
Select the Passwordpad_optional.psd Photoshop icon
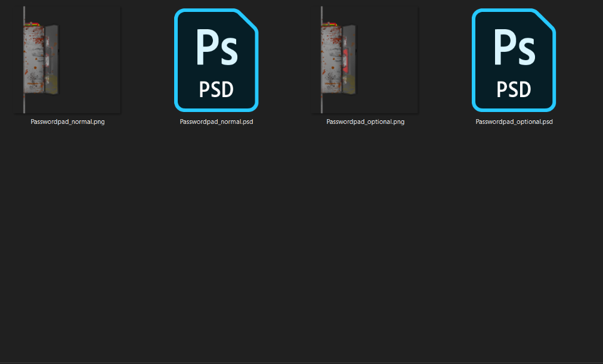pyautogui.click(x=514, y=60)
